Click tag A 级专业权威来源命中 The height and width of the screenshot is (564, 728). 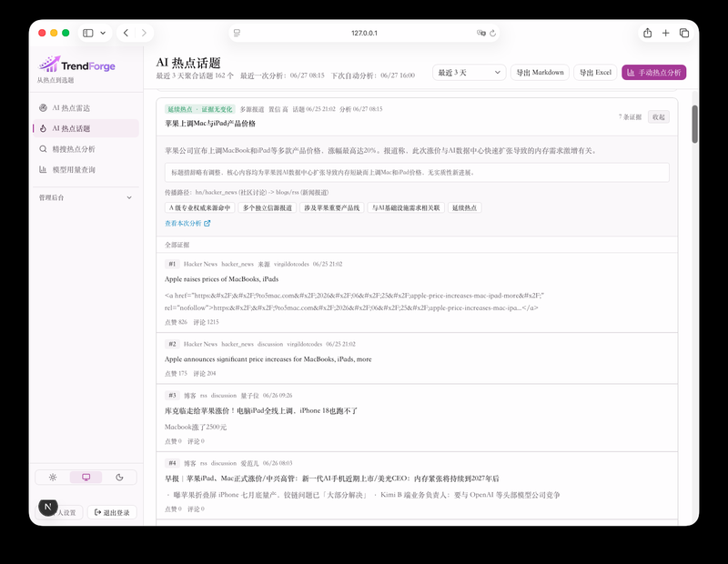pos(199,208)
